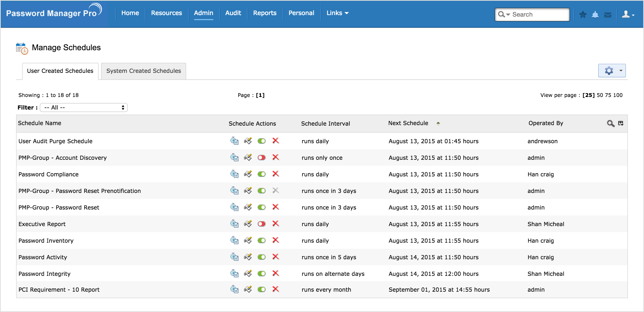Click the table search magnifier icon
The image size is (644, 312).
(x=611, y=123)
